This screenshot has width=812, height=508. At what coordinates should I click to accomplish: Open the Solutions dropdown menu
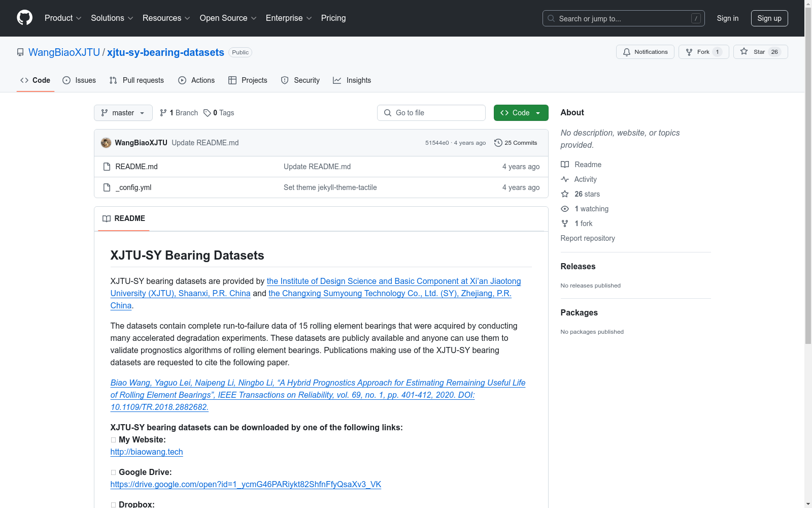pos(112,18)
